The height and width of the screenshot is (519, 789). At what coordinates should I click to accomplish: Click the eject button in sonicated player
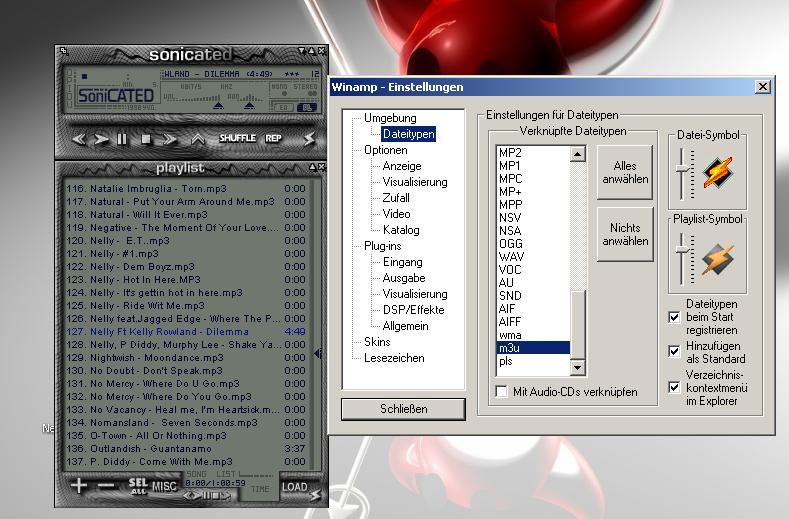pyautogui.click(x=197, y=139)
